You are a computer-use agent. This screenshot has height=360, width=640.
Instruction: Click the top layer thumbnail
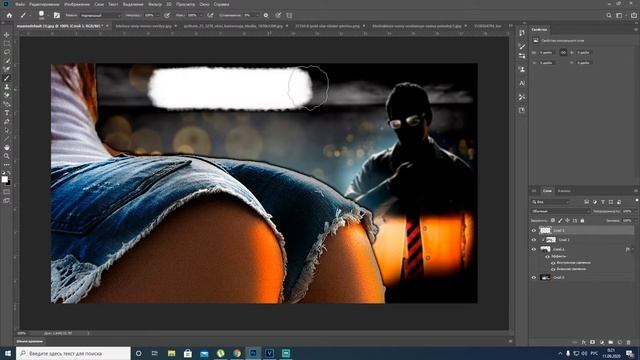(x=545, y=230)
